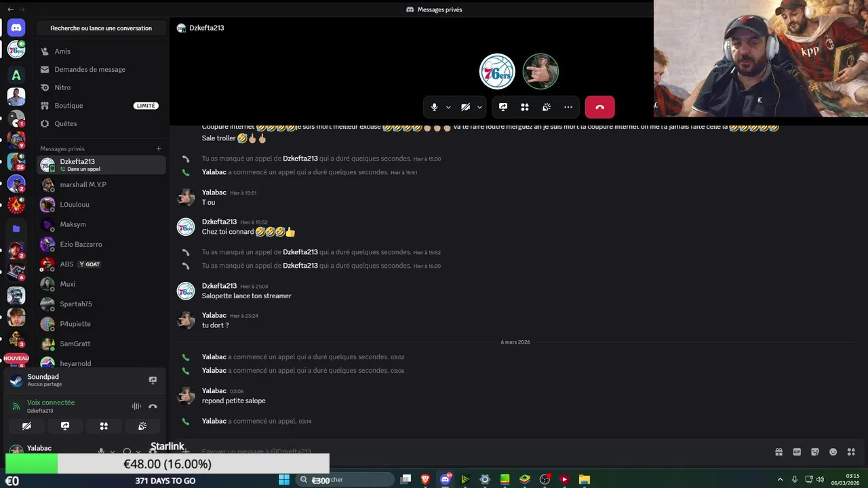Image resolution: width=868 pixels, height=488 pixels.
Task: Open camera options arrow in call bar
Action: (479, 107)
